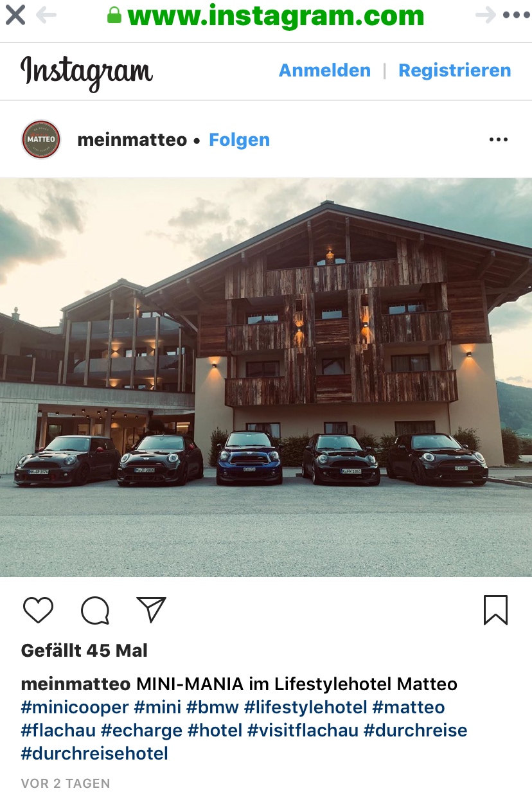Close the in-app browser with the X

(15, 15)
